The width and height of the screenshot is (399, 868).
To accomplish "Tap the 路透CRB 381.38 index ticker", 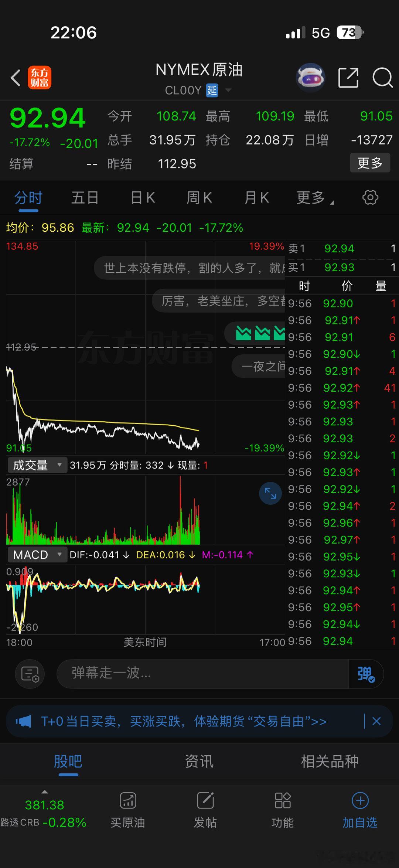I will pos(43,813).
